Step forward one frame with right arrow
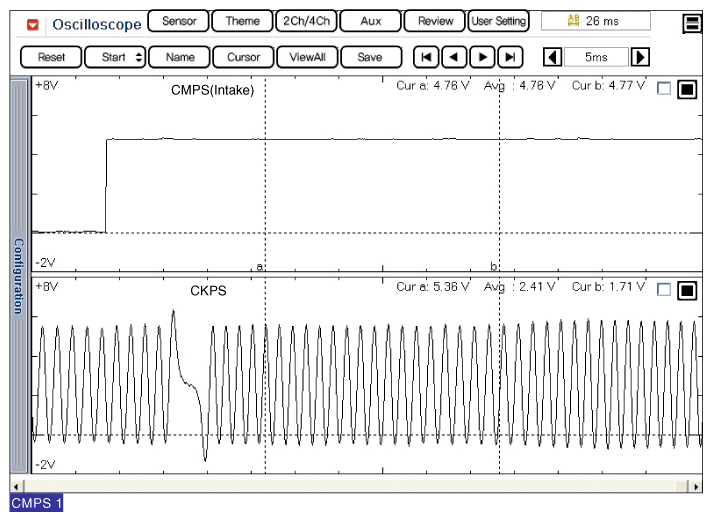712x521 pixels. pos(483,58)
